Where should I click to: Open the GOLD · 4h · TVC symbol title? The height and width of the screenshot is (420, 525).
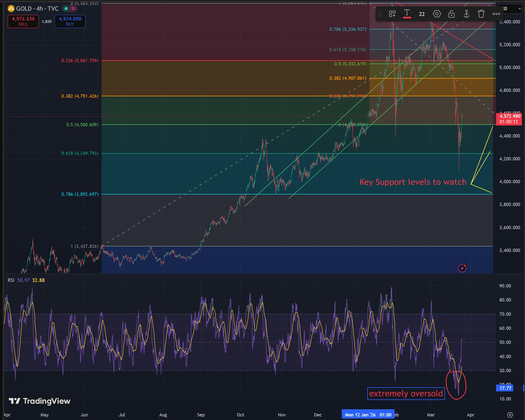point(37,9)
